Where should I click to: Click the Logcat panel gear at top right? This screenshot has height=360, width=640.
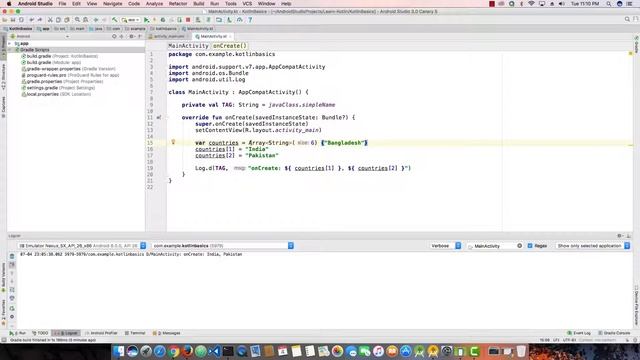[x=620, y=236]
